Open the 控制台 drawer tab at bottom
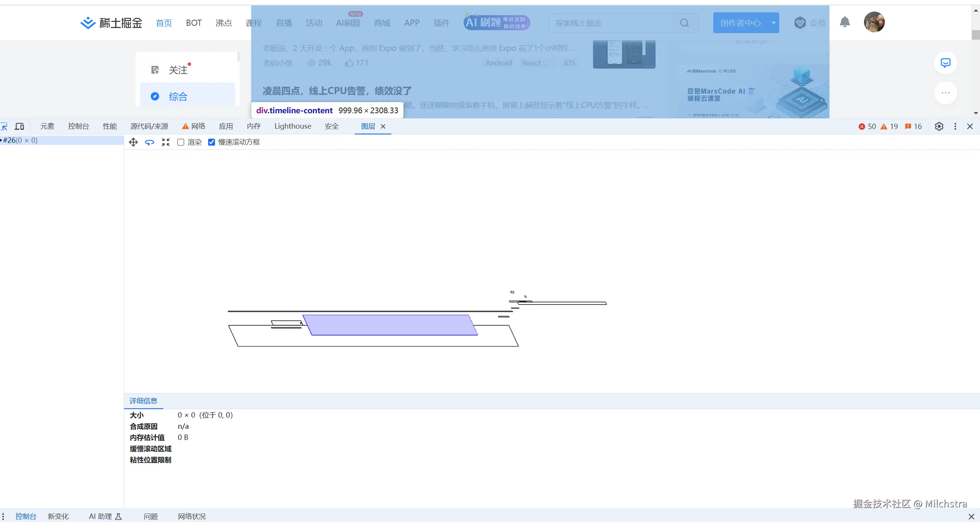This screenshot has width=980, height=522. point(25,516)
